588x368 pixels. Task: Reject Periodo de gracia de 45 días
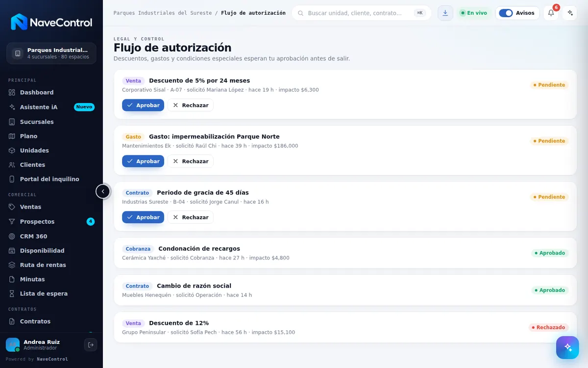pos(191,217)
